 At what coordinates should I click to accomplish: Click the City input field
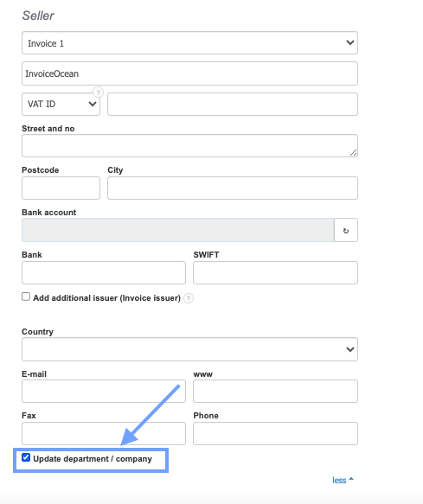pos(233,188)
